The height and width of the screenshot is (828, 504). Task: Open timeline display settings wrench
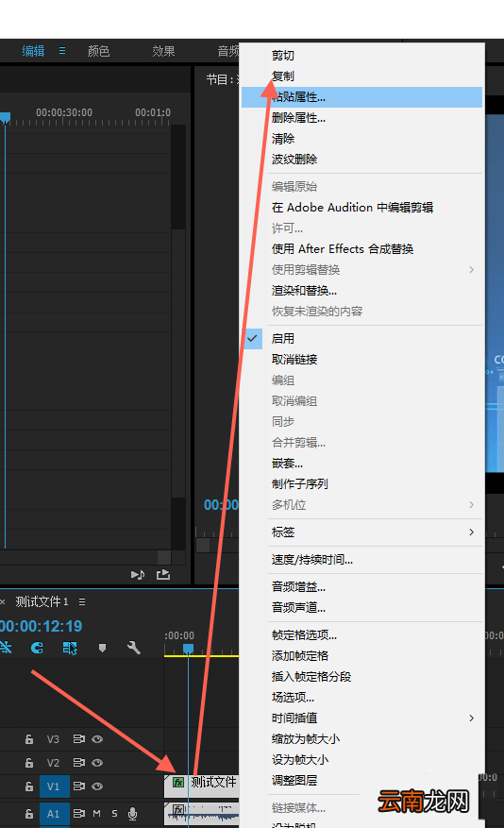133,648
